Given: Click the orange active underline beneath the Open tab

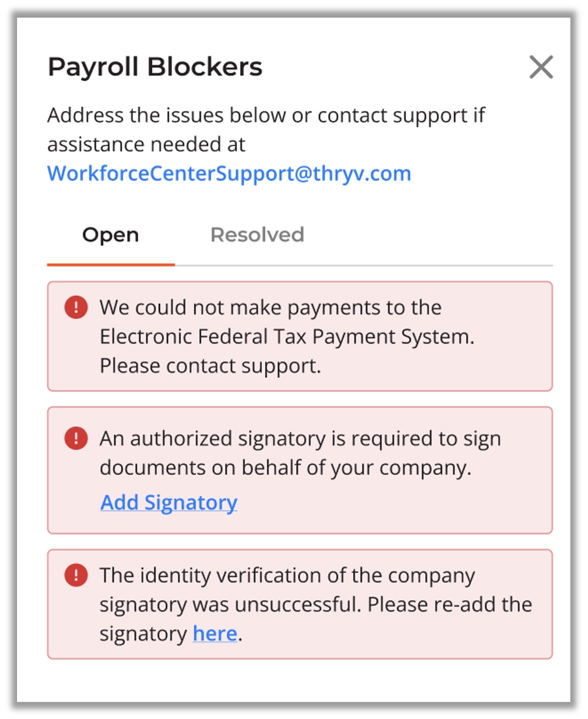Looking at the screenshot, I should (111, 265).
